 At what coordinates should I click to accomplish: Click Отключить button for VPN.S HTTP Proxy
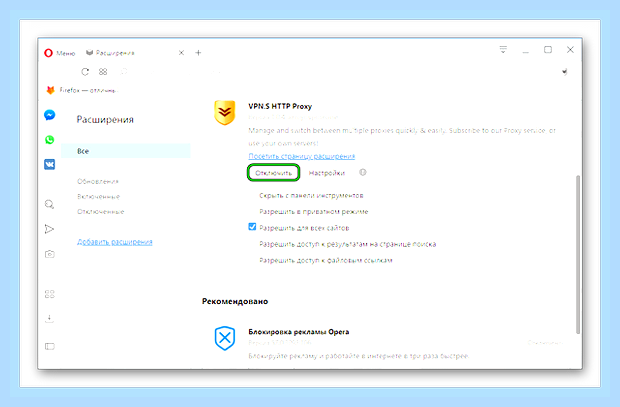[273, 173]
